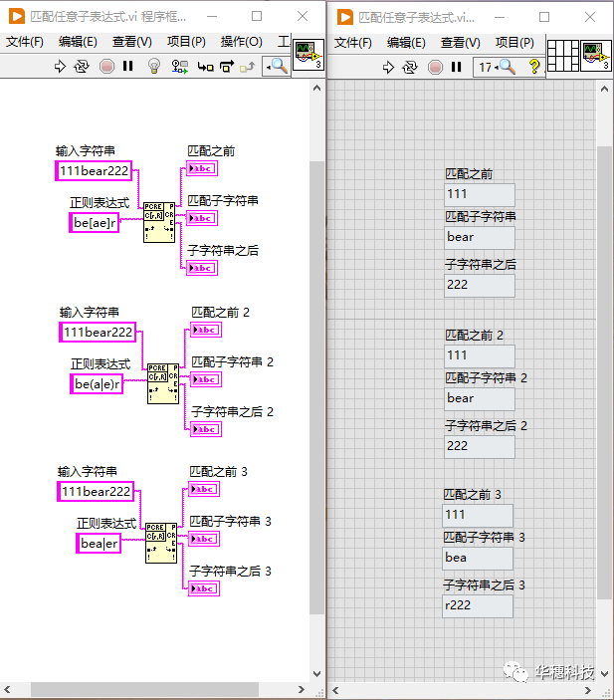Open search dropdown in block diagram toolbar
Viewport: 614px width, 700px height.
(276, 66)
